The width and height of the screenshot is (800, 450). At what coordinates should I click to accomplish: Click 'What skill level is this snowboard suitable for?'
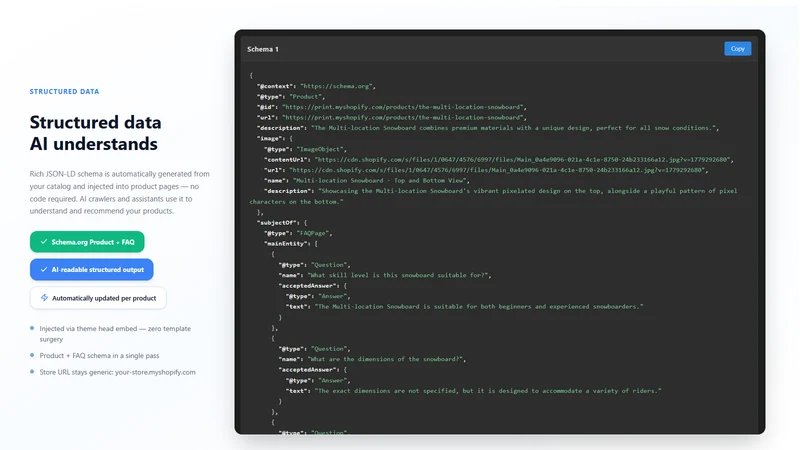[398, 276]
